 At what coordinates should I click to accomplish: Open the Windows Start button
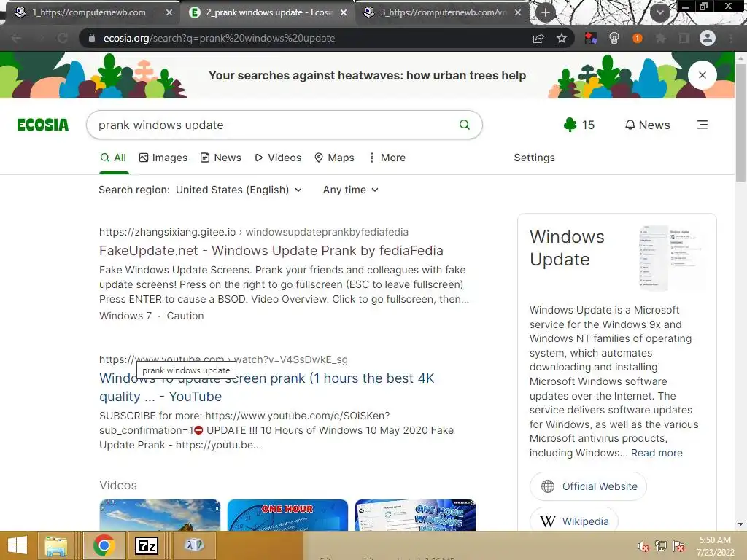pyautogui.click(x=18, y=545)
